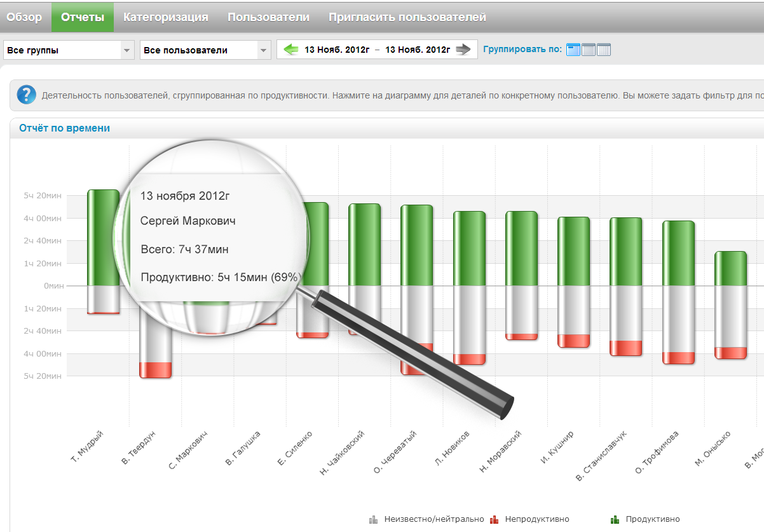Select the last grouping view icon
Screen dimensions: 764x532
[604, 50]
